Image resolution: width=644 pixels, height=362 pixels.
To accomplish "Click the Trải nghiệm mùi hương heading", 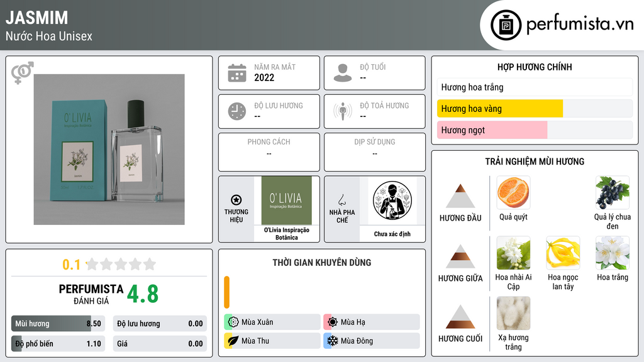I will (x=535, y=162).
